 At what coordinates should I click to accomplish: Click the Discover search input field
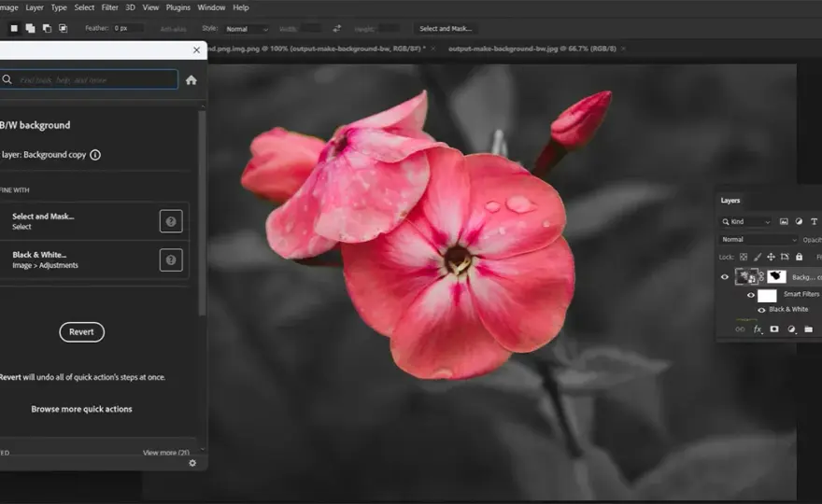pyautogui.click(x=89, y=79)
